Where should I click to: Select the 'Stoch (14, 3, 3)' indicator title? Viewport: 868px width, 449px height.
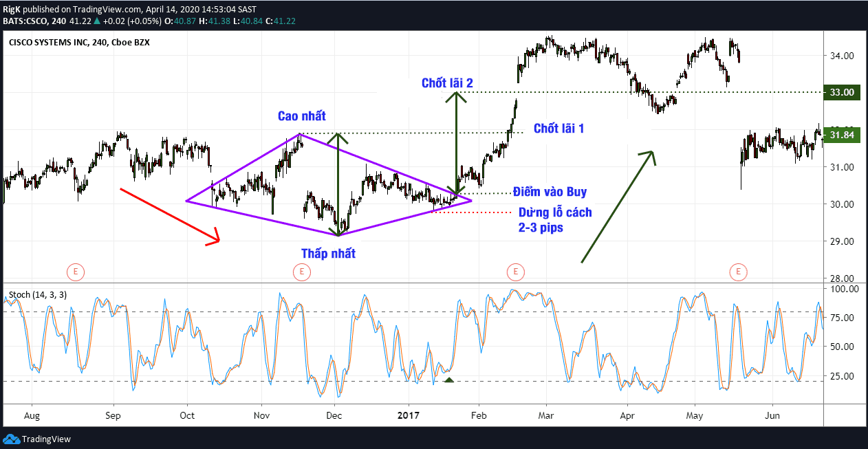(38, 294)
